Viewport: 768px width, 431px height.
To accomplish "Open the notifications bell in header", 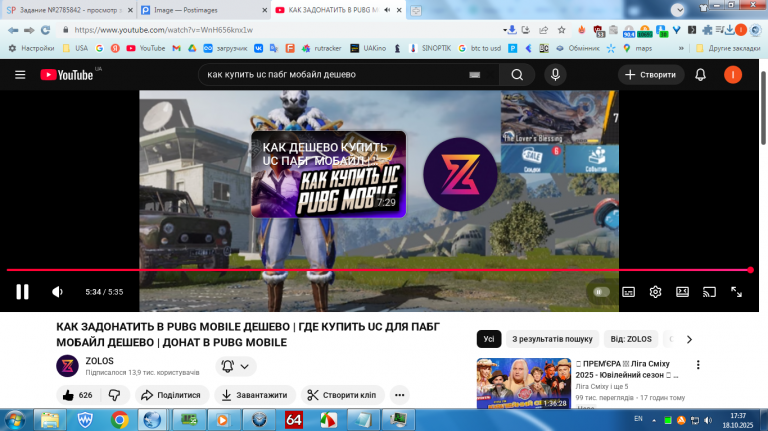I will click(x=700, y=74).
